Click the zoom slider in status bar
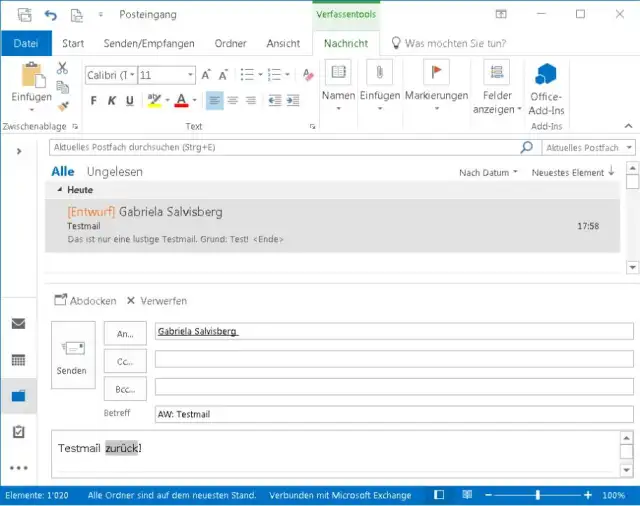640x506 pixels. [538, 495]
